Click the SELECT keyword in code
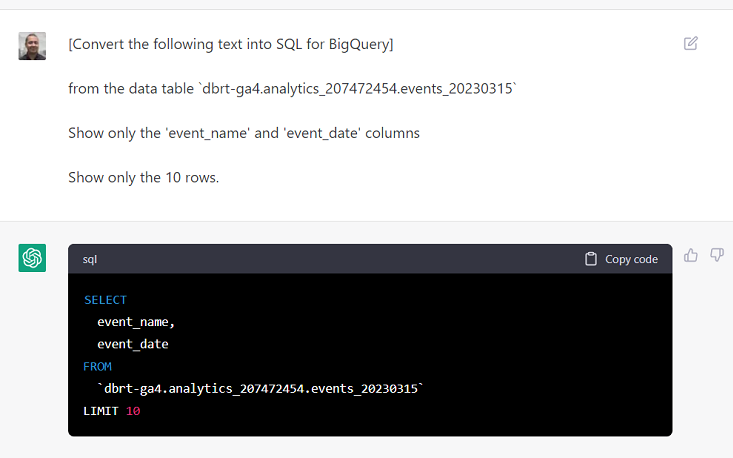Image resolution: width=733 pixels, height=458 pixels. 105,300
